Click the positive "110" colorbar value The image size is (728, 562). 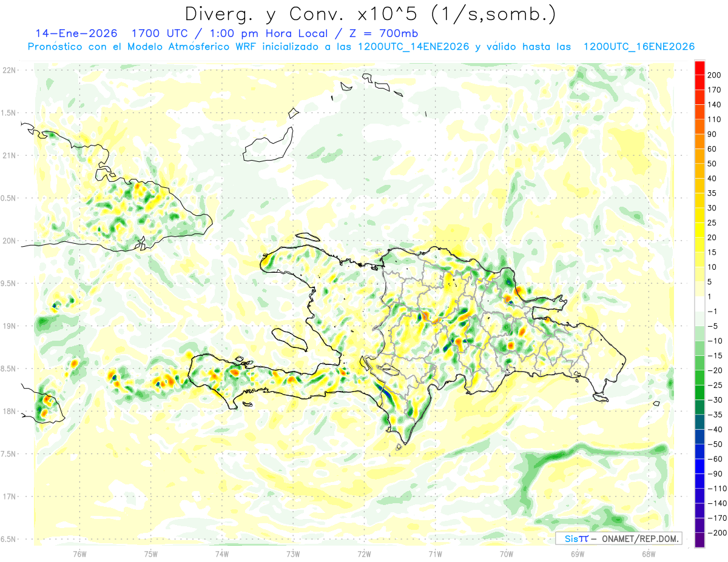714,119
